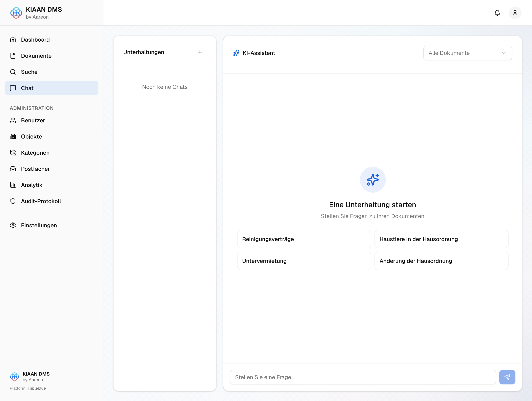532x401 pixels.
Task: Click 'Stellen Sie Fragen zu Ihren Dokumenten' text
Action: tap(372, 216)
